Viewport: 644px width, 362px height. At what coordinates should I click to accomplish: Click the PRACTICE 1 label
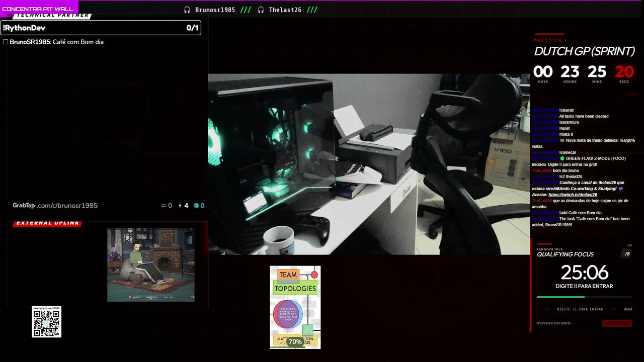(x=550, y=40)
